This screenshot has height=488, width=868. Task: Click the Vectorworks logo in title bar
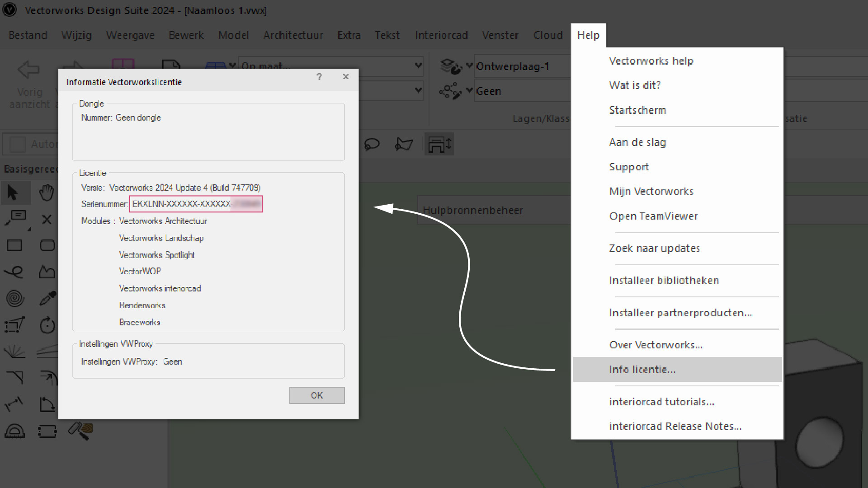click(9, 10)
